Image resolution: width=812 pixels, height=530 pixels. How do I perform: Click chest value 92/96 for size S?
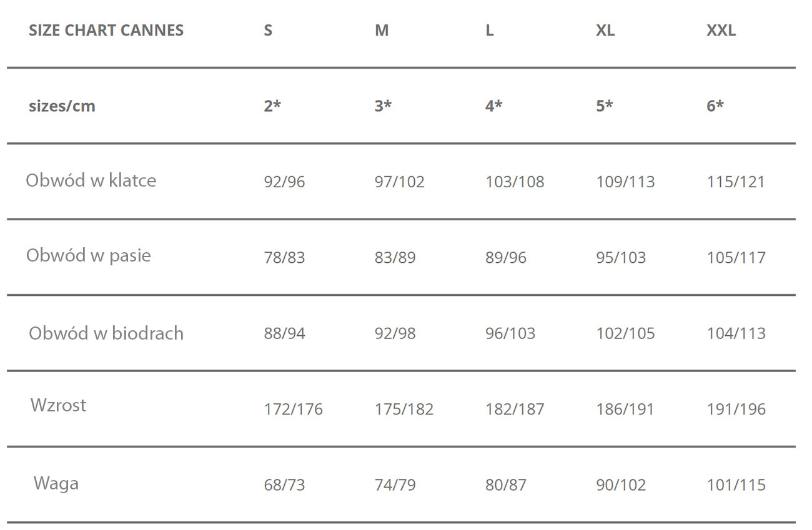(x=284, y=182)
